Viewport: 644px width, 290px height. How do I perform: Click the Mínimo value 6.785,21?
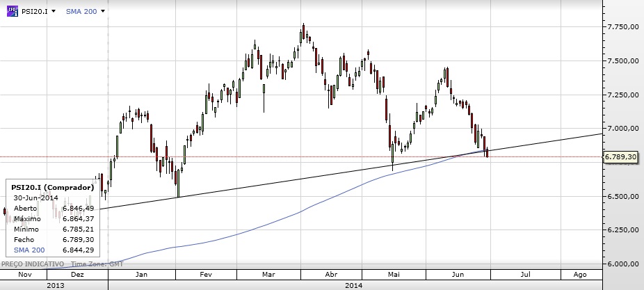[78, 229]
